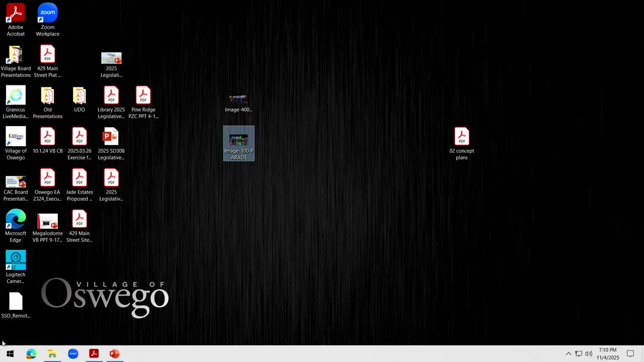The image size is (644, 362).
Task: Select the 02 concept plans PDF
Action: 462,144
